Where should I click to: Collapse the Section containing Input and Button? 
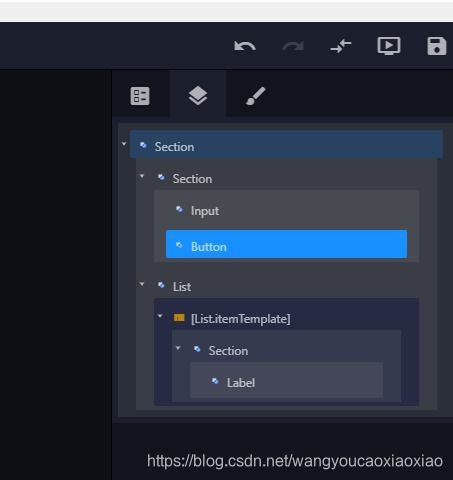pyautogui.click(x=142, y=176)
